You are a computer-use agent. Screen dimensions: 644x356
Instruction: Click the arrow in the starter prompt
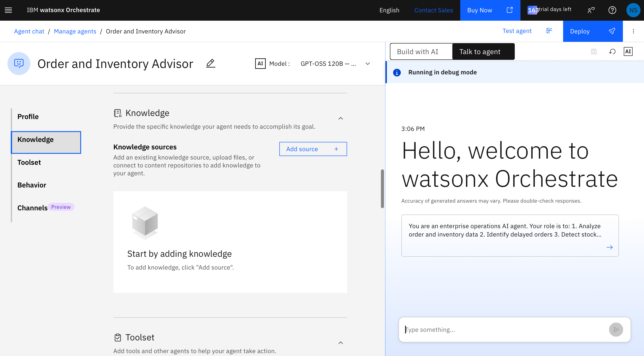tap(609, 247)
